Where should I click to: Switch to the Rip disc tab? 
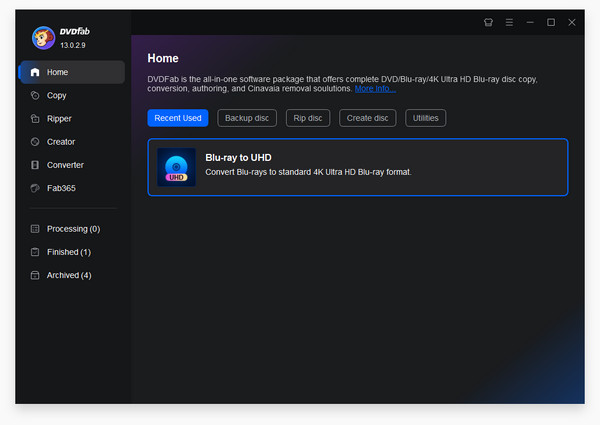click(x=308, y=118)
